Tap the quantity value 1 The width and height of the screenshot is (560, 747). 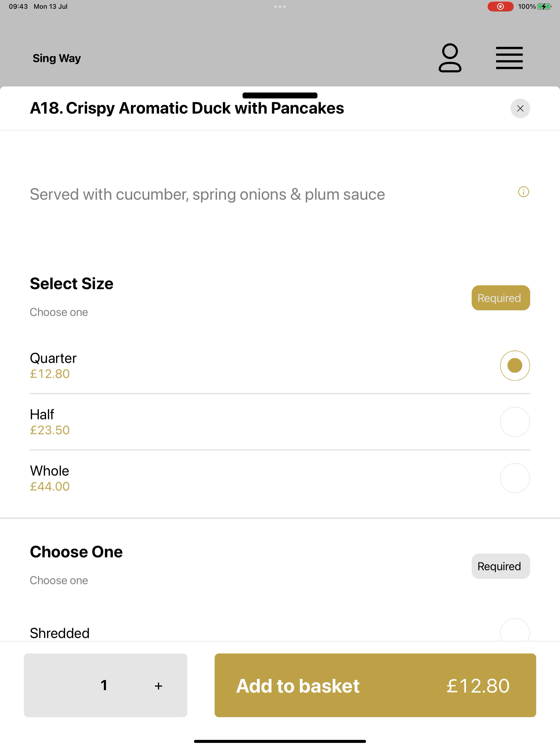pos(104,685)
